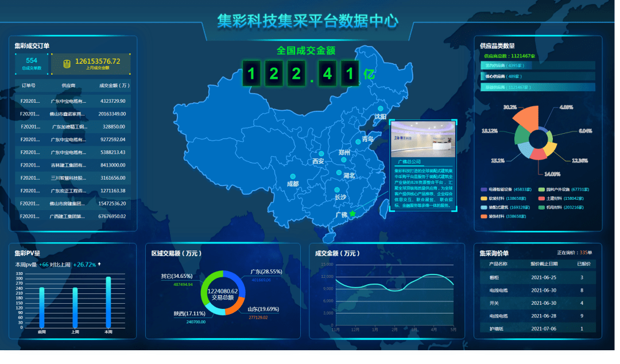This screenshot has height=364, width=620.
Task: Open the 护墙纸 inquiry row
Action: pos(537,328)
